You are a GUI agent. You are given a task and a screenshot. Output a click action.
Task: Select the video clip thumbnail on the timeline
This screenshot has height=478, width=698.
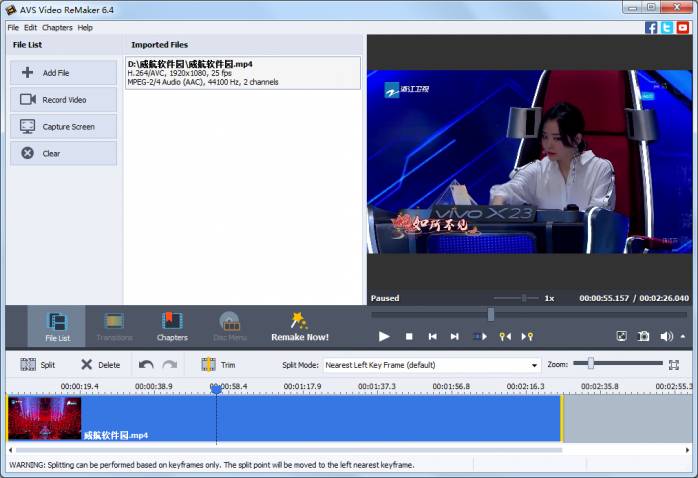tap(44, 418)
